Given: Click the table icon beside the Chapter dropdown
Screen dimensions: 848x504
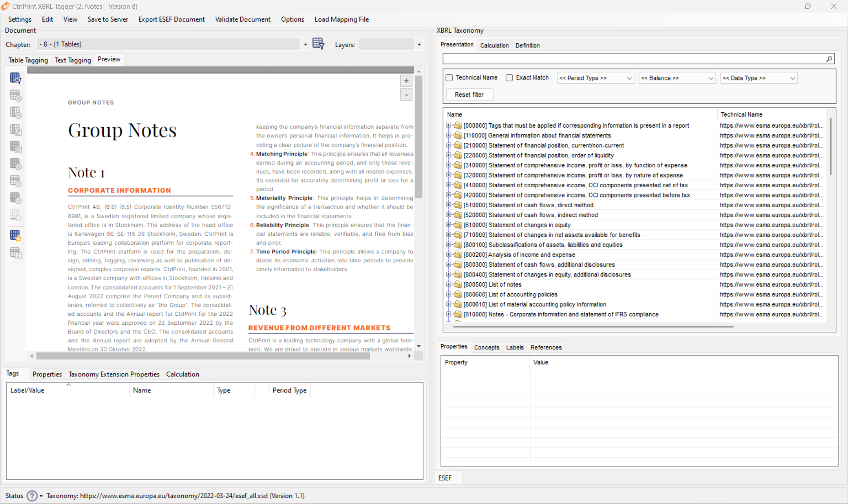Looking at the screenshot, I should 318,43.
